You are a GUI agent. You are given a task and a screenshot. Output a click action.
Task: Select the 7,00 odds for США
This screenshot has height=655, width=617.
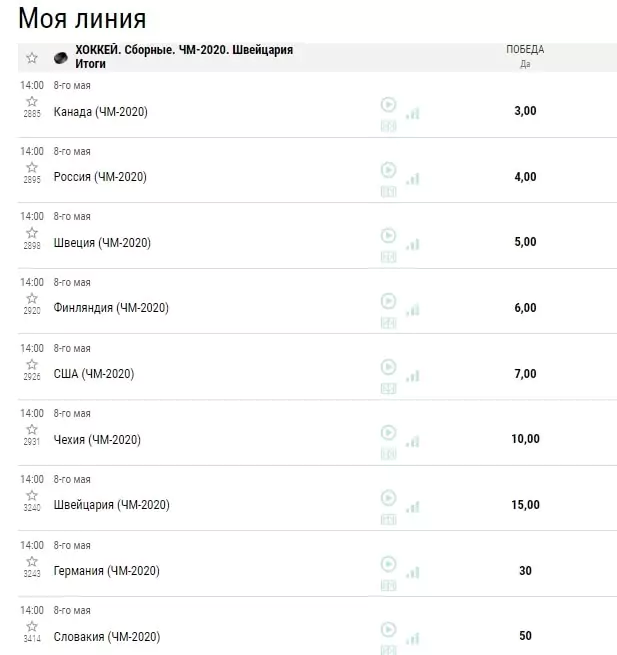tap(525, 373)
